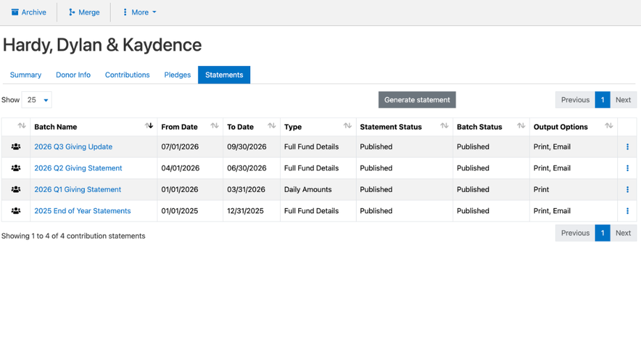641x364 pixels.
Task: Sort table by Statement Status
Action: [404, 127]
